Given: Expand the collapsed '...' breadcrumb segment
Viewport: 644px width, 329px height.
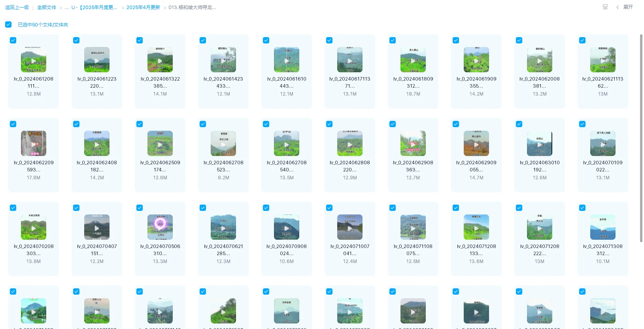Looking at the screenshot, I should pyautogui.click(x=67, y=8).
